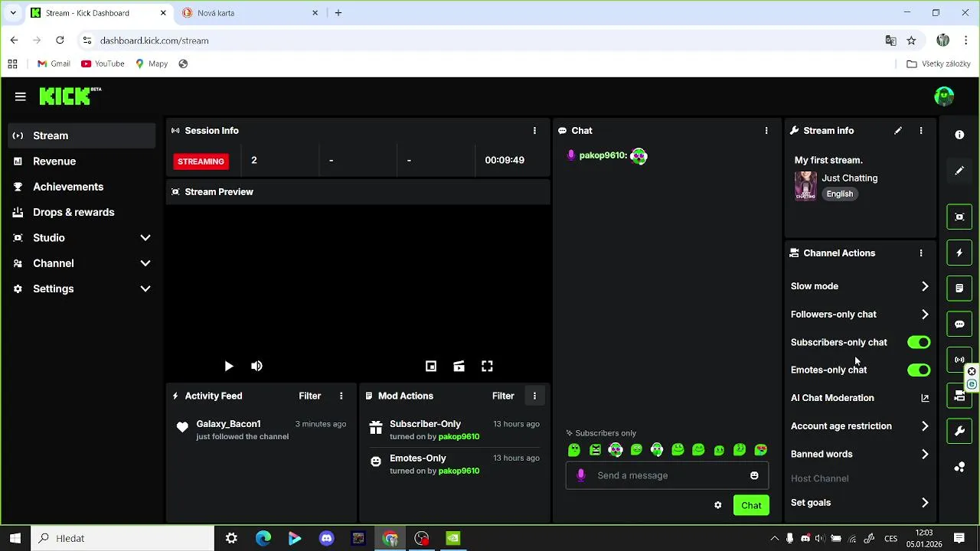This screenshot has height=551, width=980.
Task: Open the Mod Actions filter
Action: click(503, 396)
